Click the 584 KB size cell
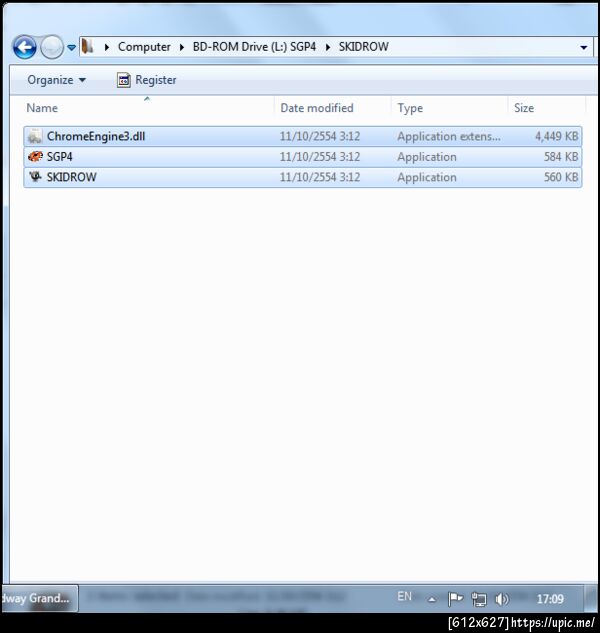This screenshot has height=633, width=600. [x=561, y=157]
